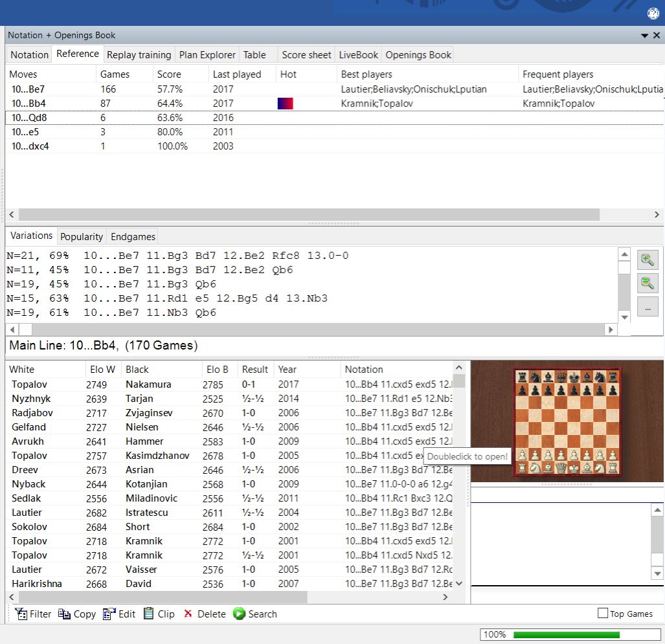The height and width of the screenshot is (644, 665).
Task: Select the Popularity tab
Action: point(82,237)
